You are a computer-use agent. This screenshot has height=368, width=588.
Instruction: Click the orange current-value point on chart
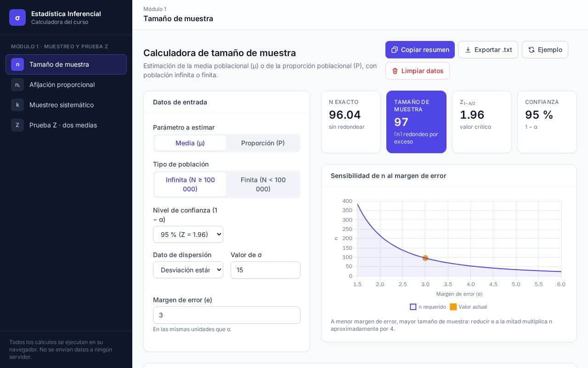425,258
